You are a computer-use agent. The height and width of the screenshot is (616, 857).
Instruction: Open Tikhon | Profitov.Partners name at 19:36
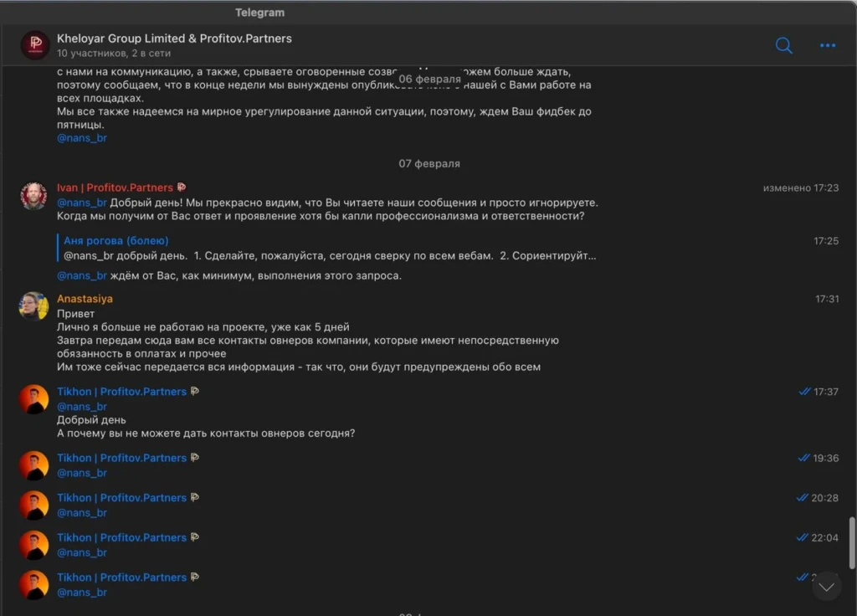pyautogui.click(x=121, y=458)
